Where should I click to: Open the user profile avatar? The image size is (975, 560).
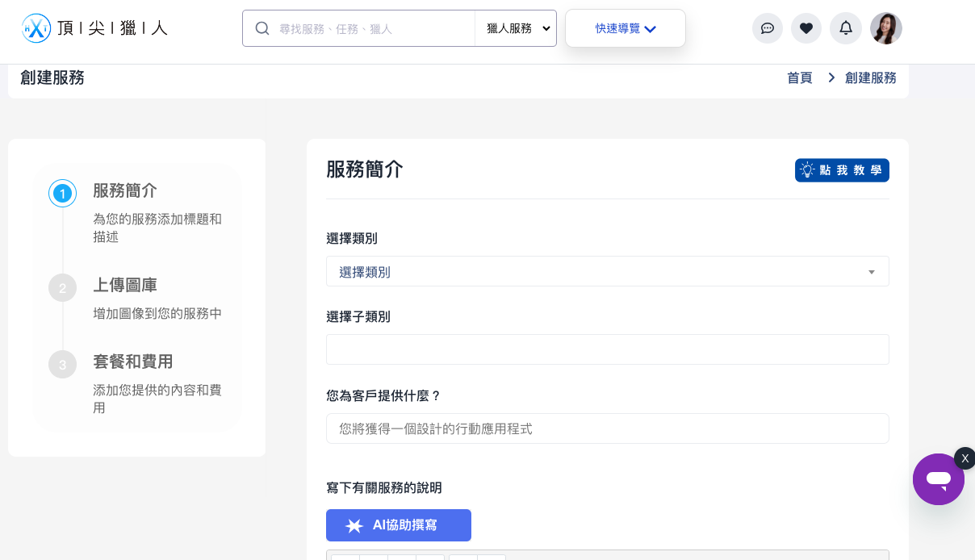886,28
